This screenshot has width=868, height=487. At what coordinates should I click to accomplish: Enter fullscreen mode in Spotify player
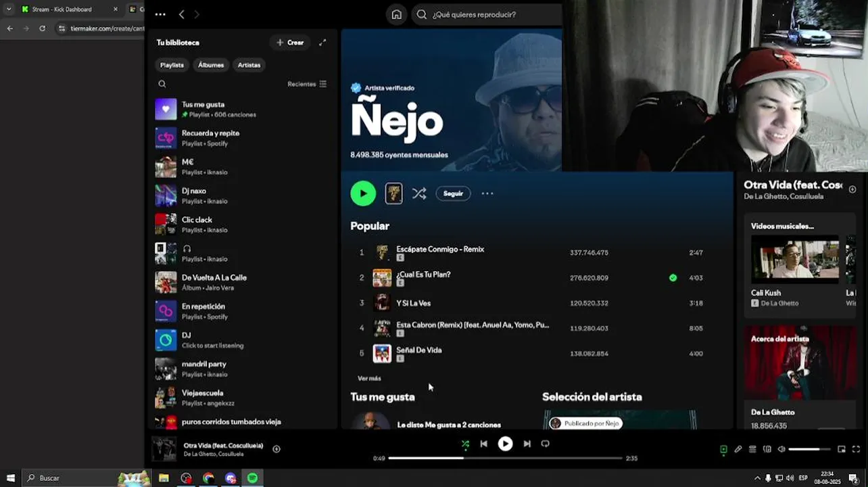(x=856, y=449)
